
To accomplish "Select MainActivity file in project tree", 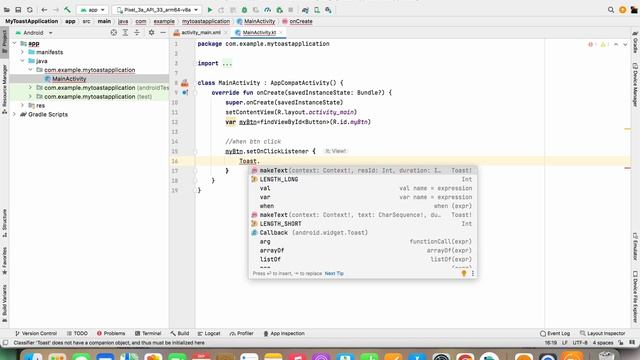I will [89, 79].
